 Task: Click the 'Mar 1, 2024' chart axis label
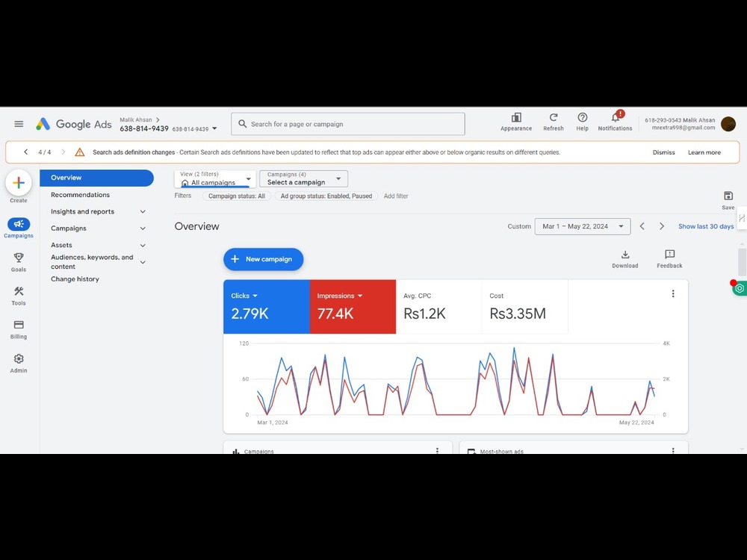[273, 423]
